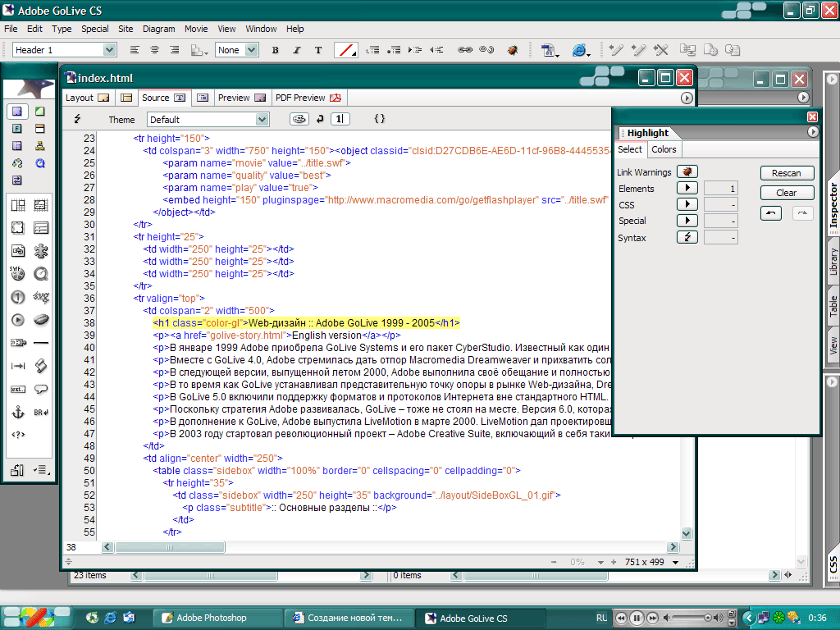
Task: Open index.html document flyout menu arrow
Action: pos(687,98)
